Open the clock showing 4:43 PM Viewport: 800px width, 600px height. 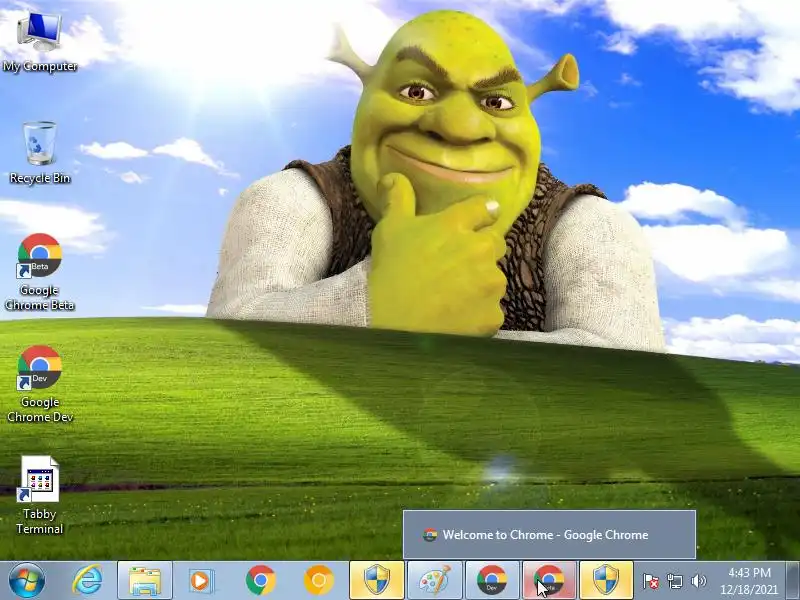749,581
